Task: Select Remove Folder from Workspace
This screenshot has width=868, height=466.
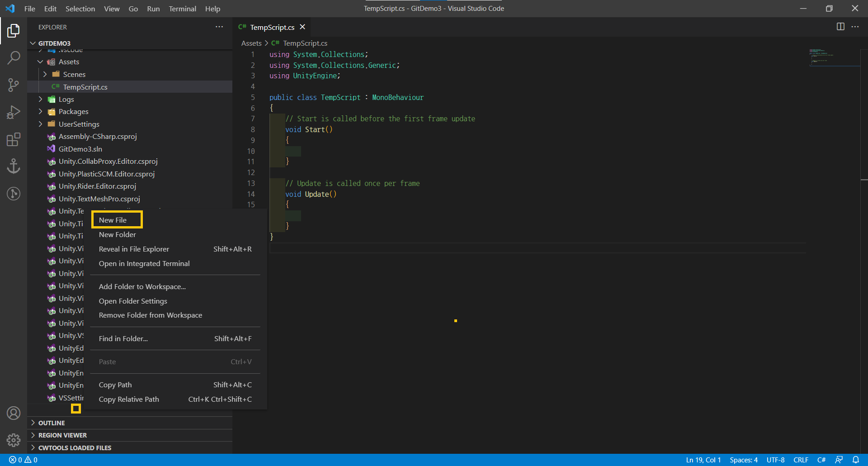Action: point(175,315)
